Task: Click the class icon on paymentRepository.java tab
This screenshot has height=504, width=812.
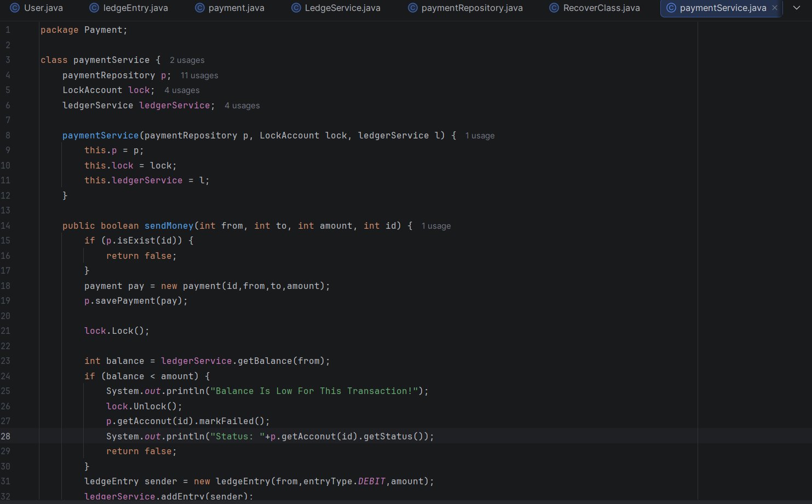Action: pos(413,8)
